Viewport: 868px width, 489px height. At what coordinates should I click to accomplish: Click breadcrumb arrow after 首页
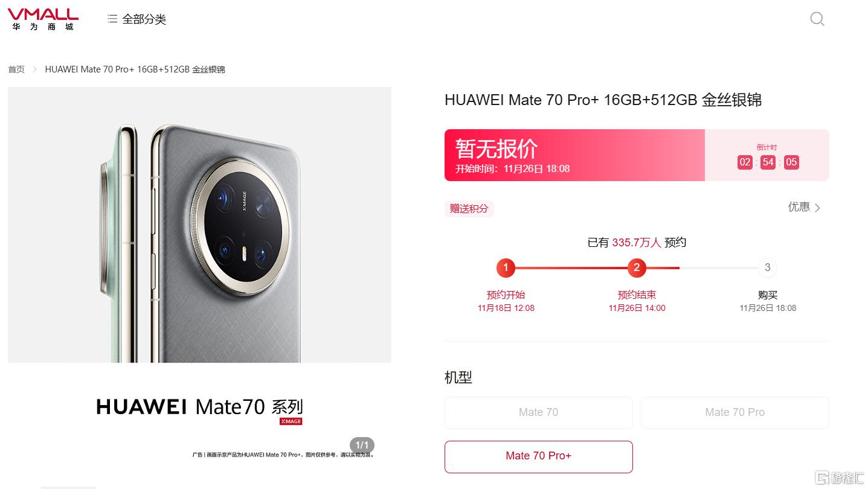coord(34,69)
